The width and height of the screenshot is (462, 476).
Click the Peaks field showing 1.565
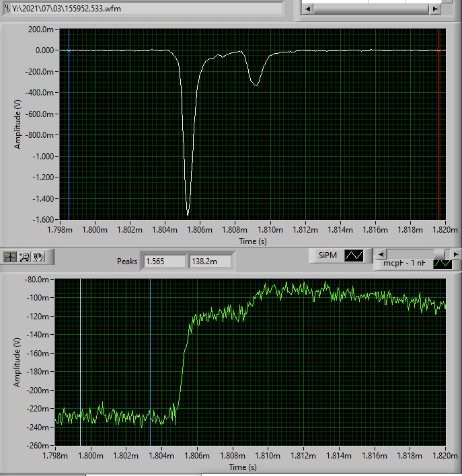[x=164, y=262]
